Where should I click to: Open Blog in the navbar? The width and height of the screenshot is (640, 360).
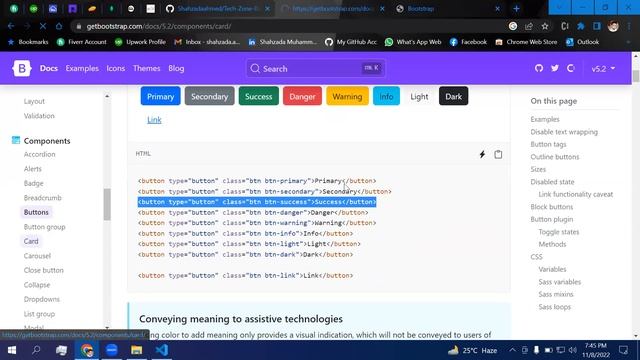tap(176, 69)
